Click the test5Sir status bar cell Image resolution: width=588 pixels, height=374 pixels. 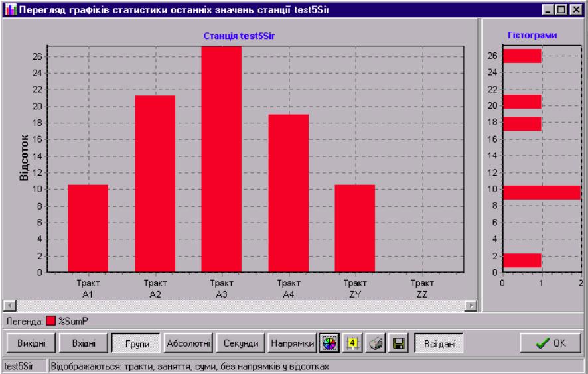pos(25,366)
